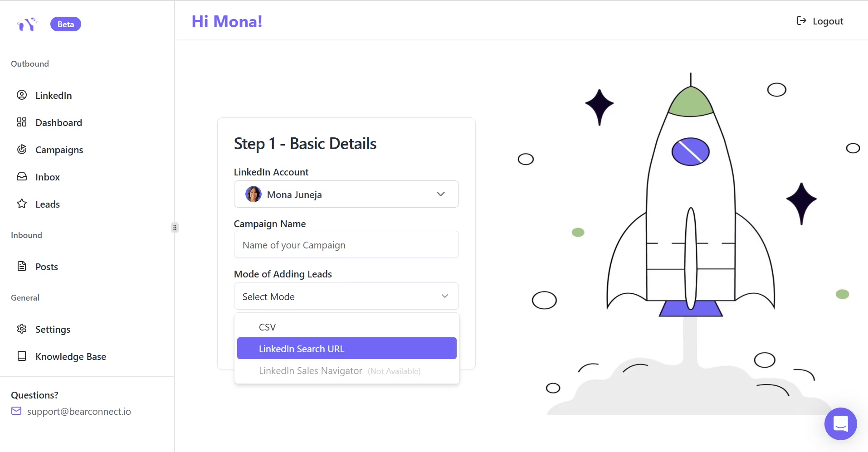Open the Inbox tray icon
The height and width of the screenshot is (452, 868).
tap(22, 177)
